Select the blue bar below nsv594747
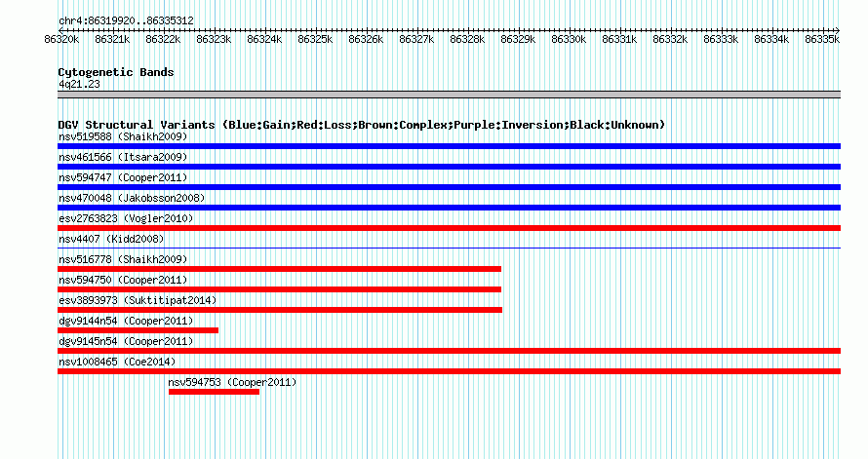Image resolution: width=868 pixels, height=459 pixels. [x=449, y=187]
